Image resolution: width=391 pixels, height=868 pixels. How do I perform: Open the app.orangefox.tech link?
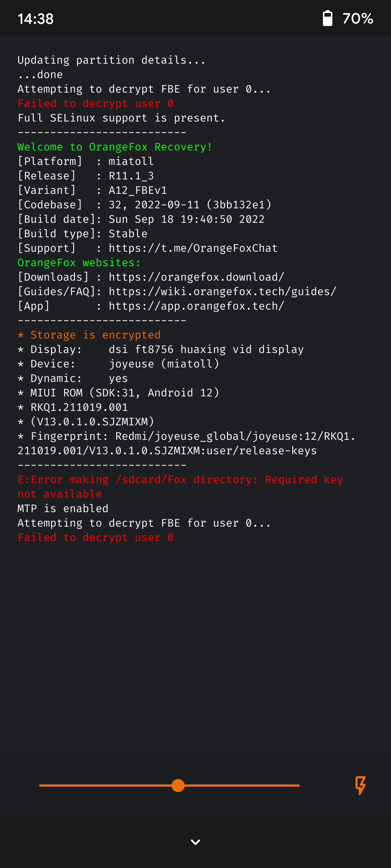click(x=196, y=306)
